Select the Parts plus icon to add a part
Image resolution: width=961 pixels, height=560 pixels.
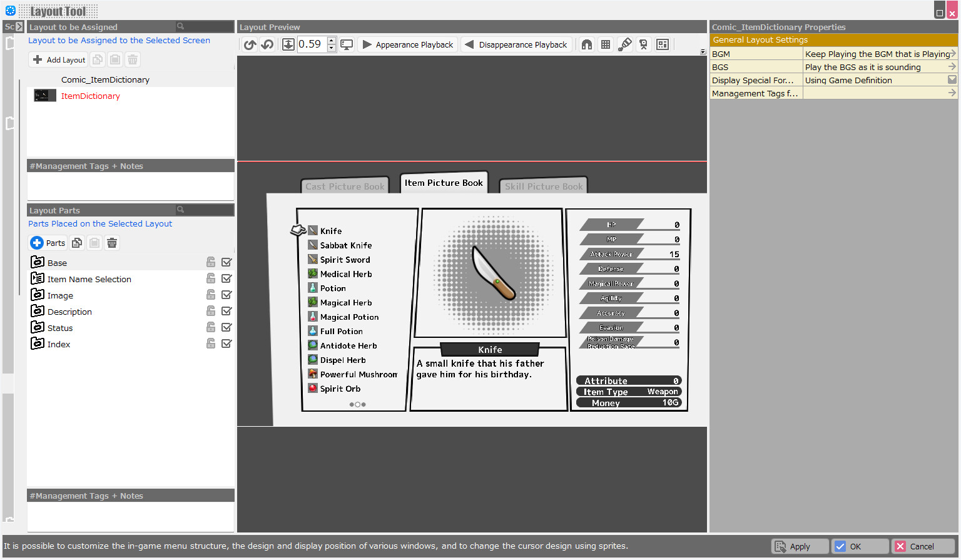pyautogui.click(x=39, y=243)
